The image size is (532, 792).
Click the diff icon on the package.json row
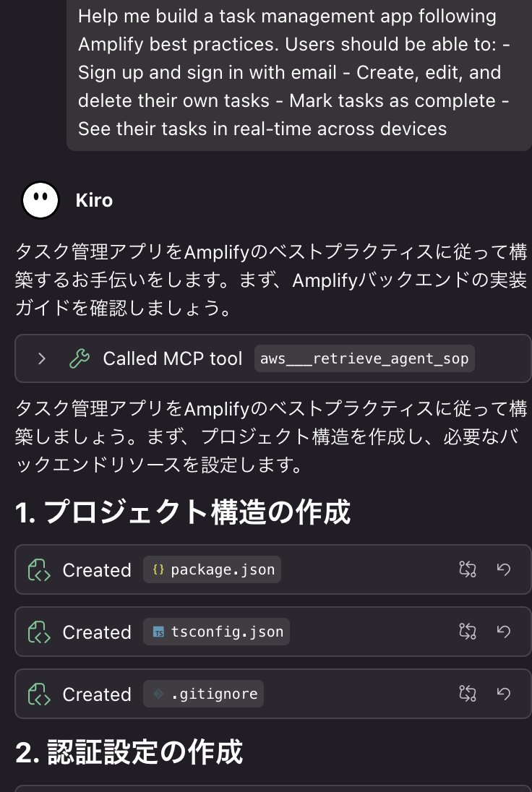click(467, 569)
